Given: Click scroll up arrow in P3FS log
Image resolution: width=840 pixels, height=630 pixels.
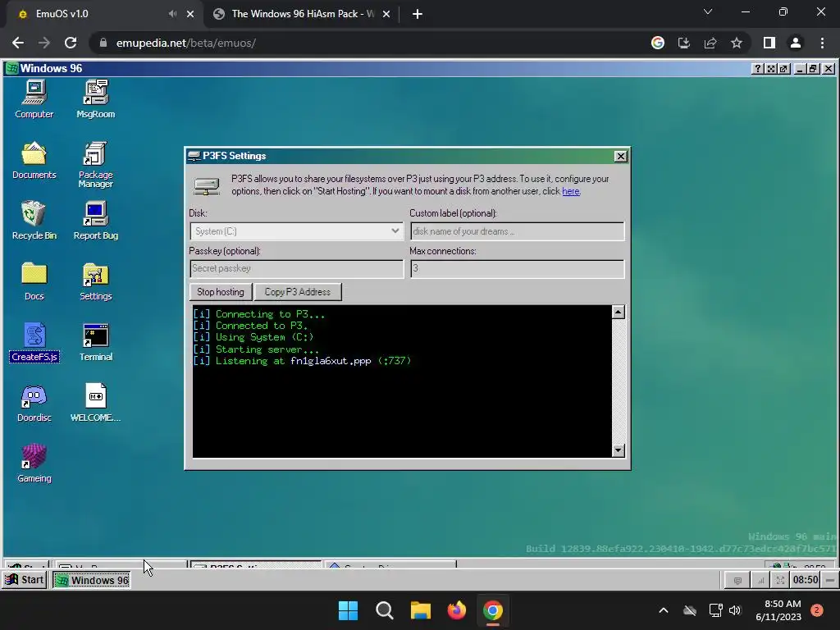Looking at the screenshot, I should point(619,312).
